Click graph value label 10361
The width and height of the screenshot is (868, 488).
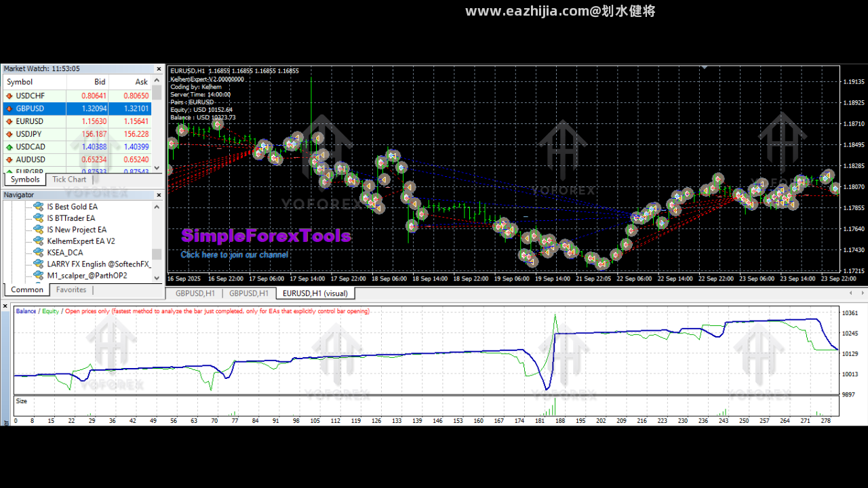850,313
